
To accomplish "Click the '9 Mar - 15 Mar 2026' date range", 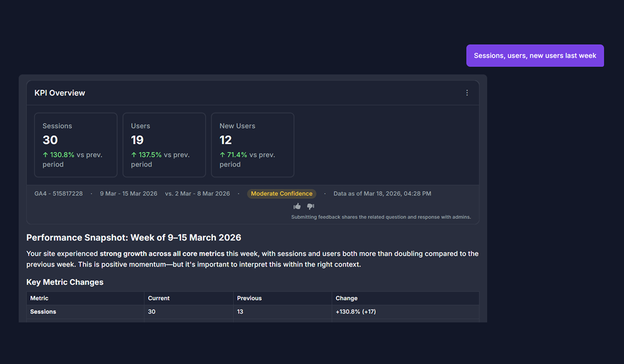I will click(128, 193).
